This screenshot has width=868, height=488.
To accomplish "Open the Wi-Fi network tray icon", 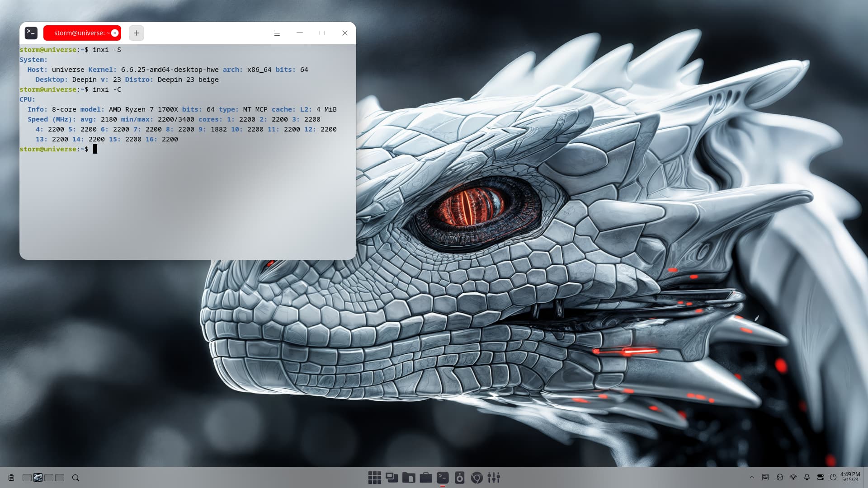I will (x=793, y=477).
